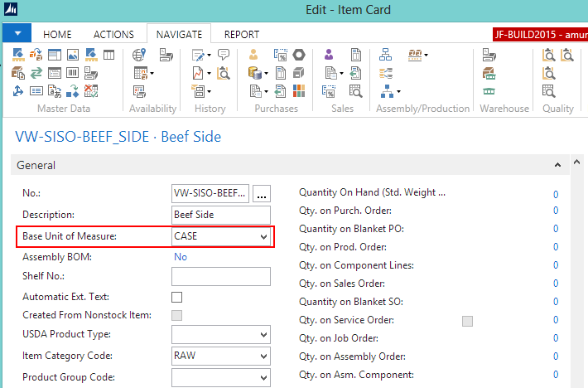Switch to the HOME ribbon tab
588x388 pixels.
57,34
